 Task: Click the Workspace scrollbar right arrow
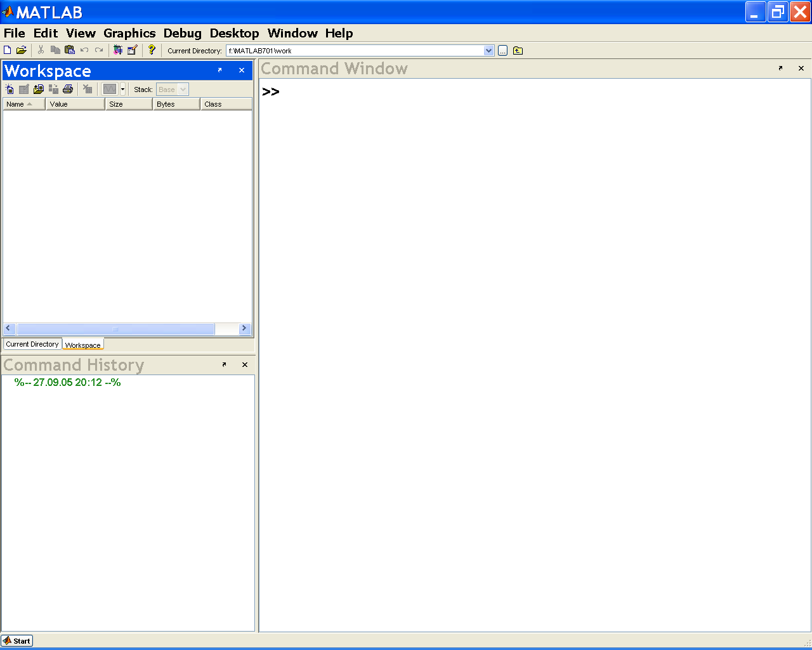244,329
